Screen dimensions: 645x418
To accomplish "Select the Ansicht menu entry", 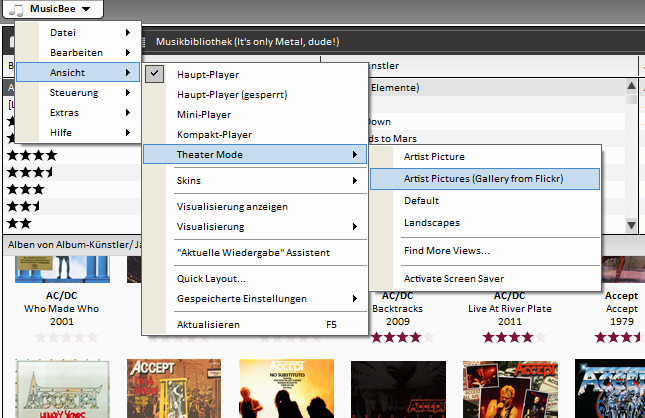I will pos(78,72).
